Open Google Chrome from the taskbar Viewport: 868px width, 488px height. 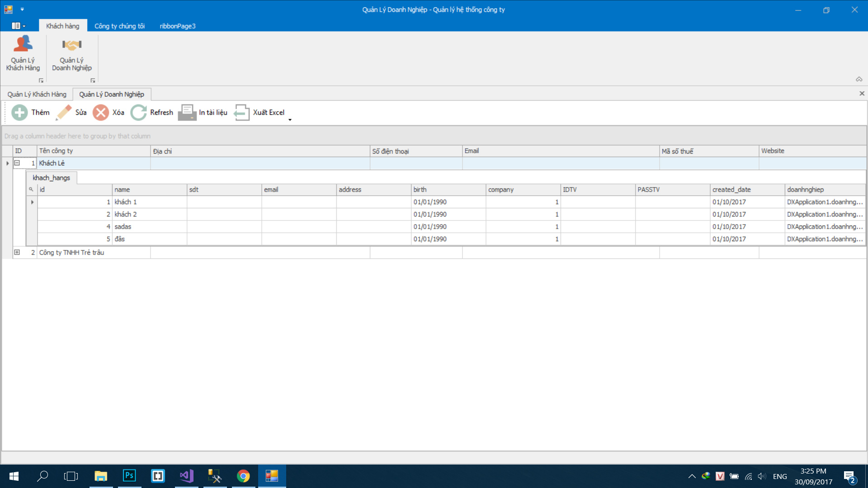pos(243,476)
